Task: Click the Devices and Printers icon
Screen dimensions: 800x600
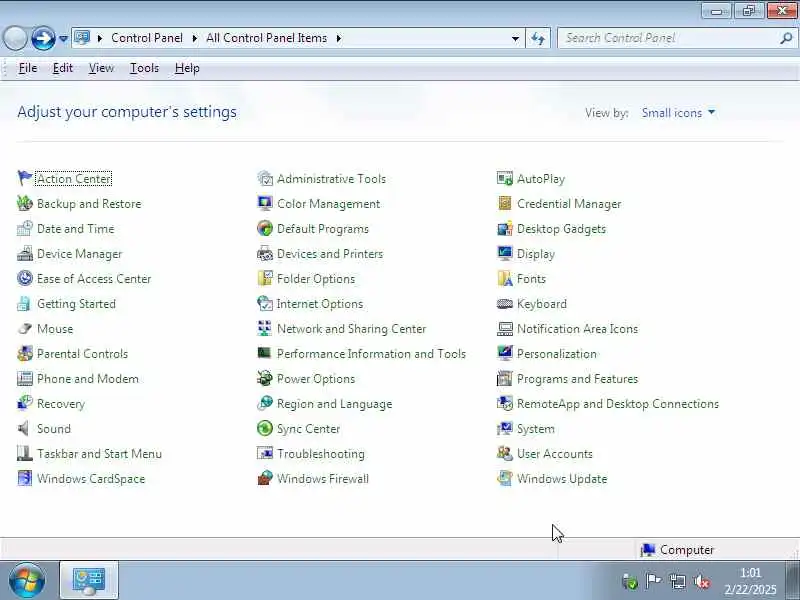Action: 265,253
